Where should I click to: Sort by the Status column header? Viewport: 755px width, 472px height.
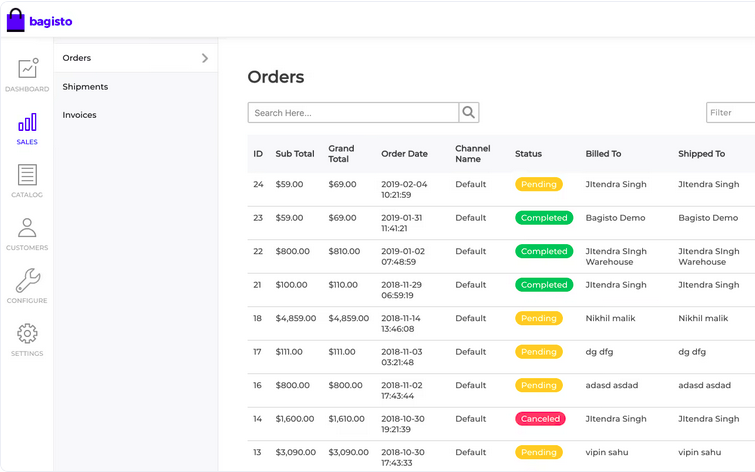click(528, 154)
